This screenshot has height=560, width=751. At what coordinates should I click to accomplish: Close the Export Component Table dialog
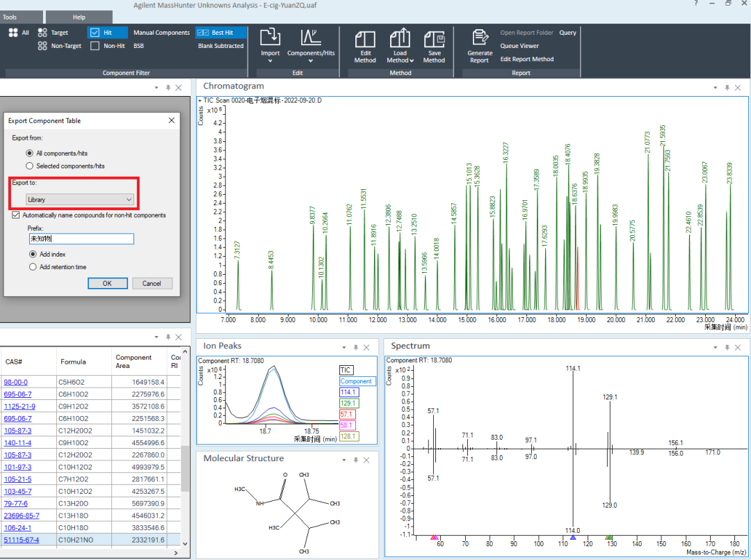pos(172,120)
